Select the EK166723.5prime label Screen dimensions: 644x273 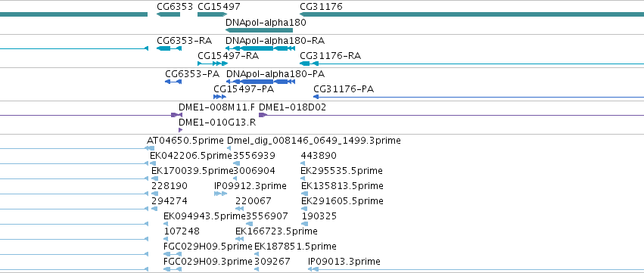coord(276,231)
